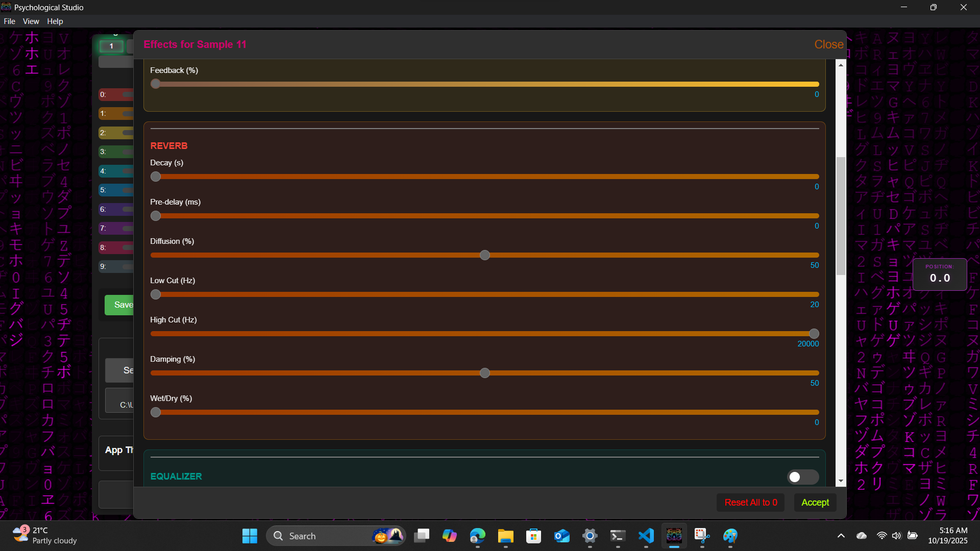Viewport: 980px width, 551px height.
Task: Open Terminal icon in taskbar
Action: (x=618, y=536)
